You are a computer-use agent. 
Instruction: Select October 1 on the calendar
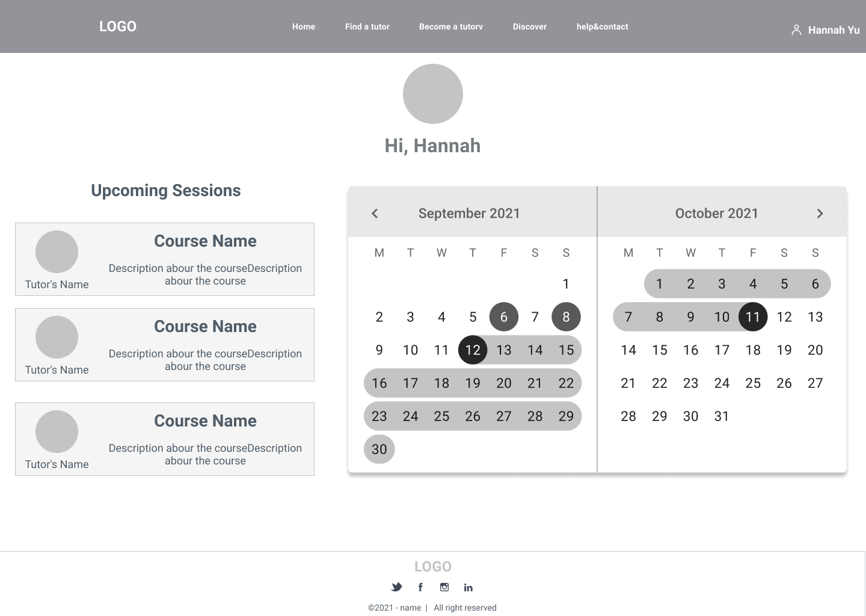[x=660, y=284]
